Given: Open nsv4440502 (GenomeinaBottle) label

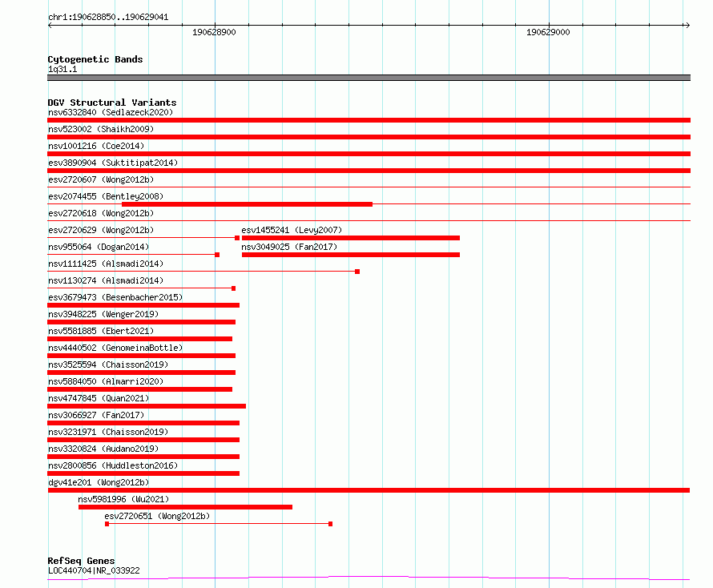Looking at the screenshot, I should click(115, 348).
